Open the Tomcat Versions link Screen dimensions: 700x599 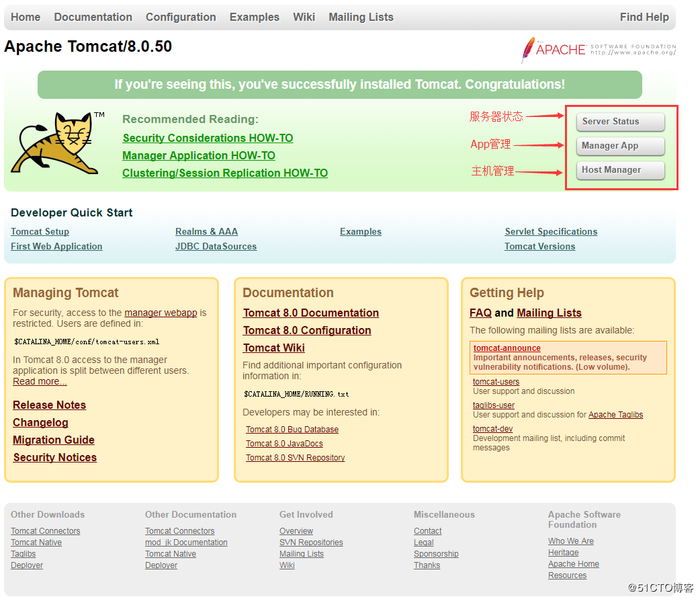tap(539, 246)
